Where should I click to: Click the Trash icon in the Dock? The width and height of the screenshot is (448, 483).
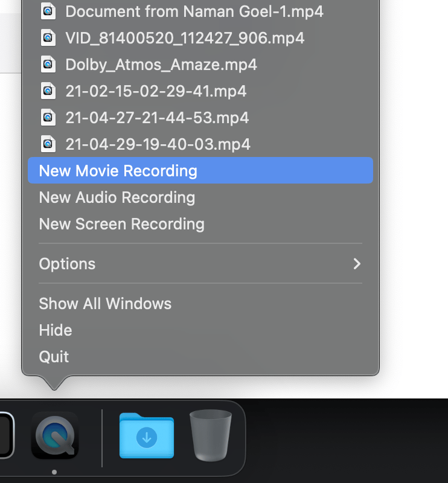click(x=211, y=436)
